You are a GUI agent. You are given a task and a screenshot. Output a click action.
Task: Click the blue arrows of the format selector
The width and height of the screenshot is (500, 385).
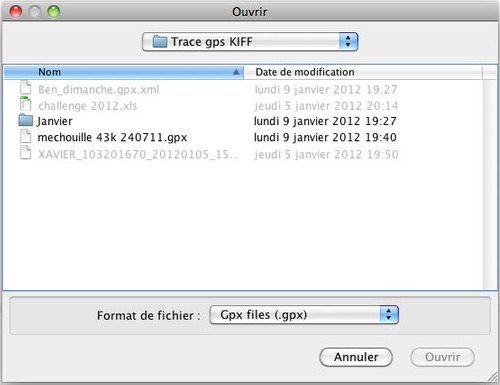point(389,315)
